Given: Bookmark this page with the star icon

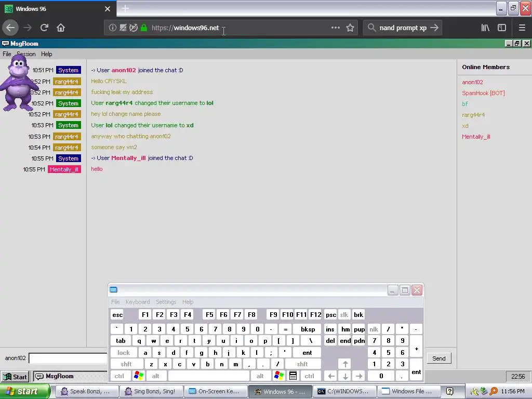Looking at the screenshot, I should (350, 28).
